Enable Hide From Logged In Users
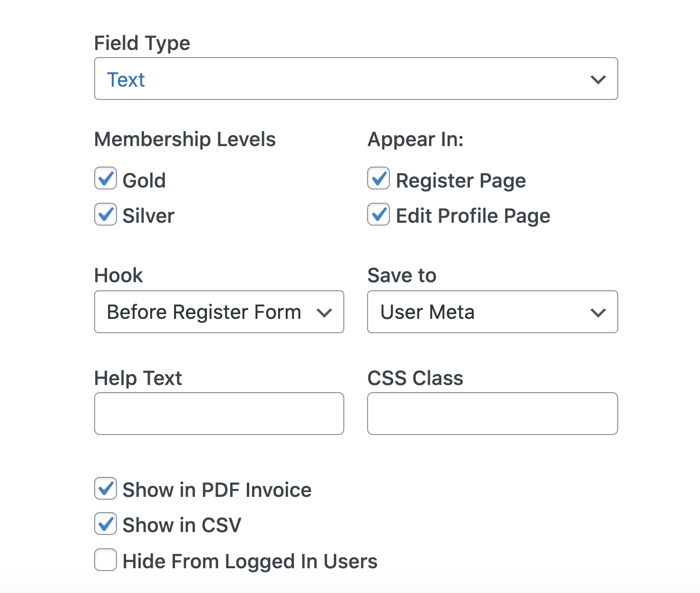The image size is (700, 593). [105, 561]
